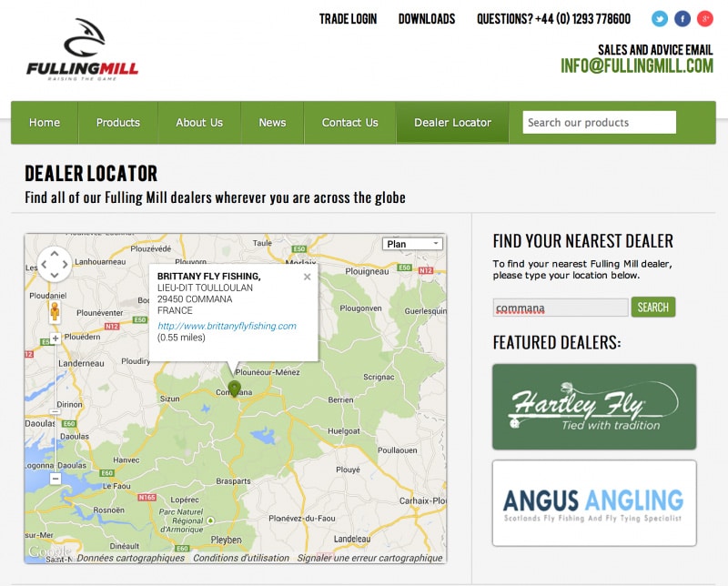Click the Sizun label on the map
This screenshot has width=728, height=586.
tap(169, 399)
